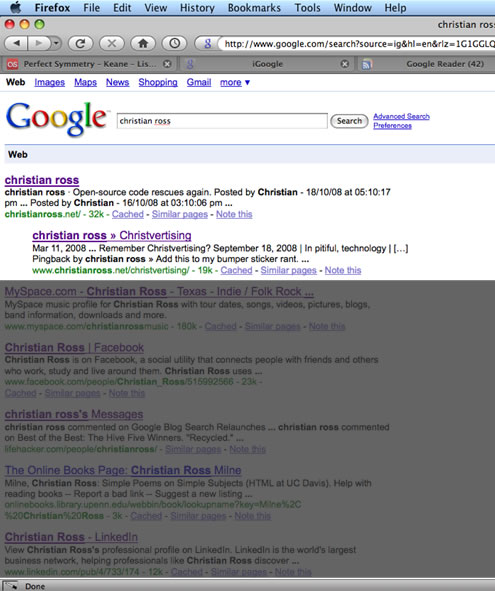Viewport: 495px width, 591px height.
Task: Click the green zoom window button
Action: pos(39,24)
